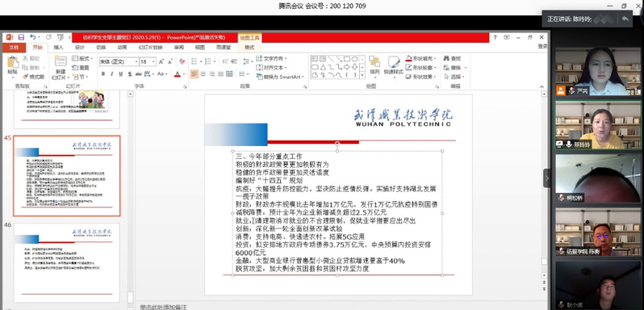The width and height of the screenshot is (644, 310).
Task: Click the Paste (粘贴) clipboard icon
Action: (13, 62)
